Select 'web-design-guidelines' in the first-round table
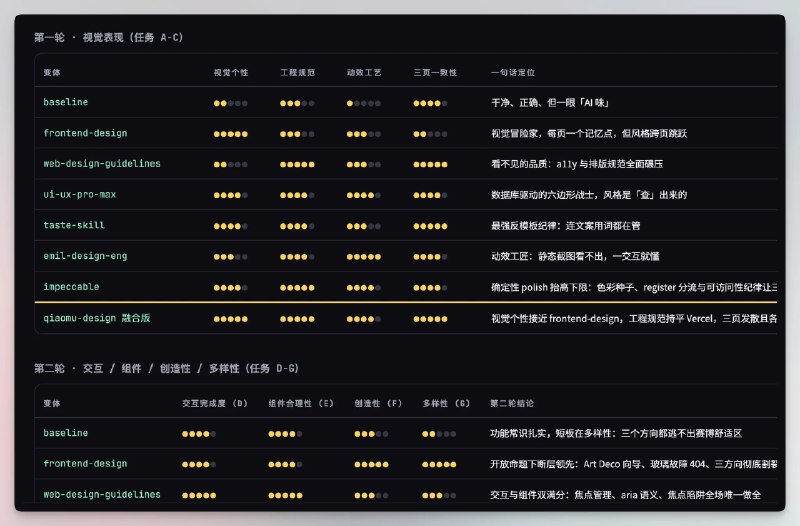 click(102, 164)
